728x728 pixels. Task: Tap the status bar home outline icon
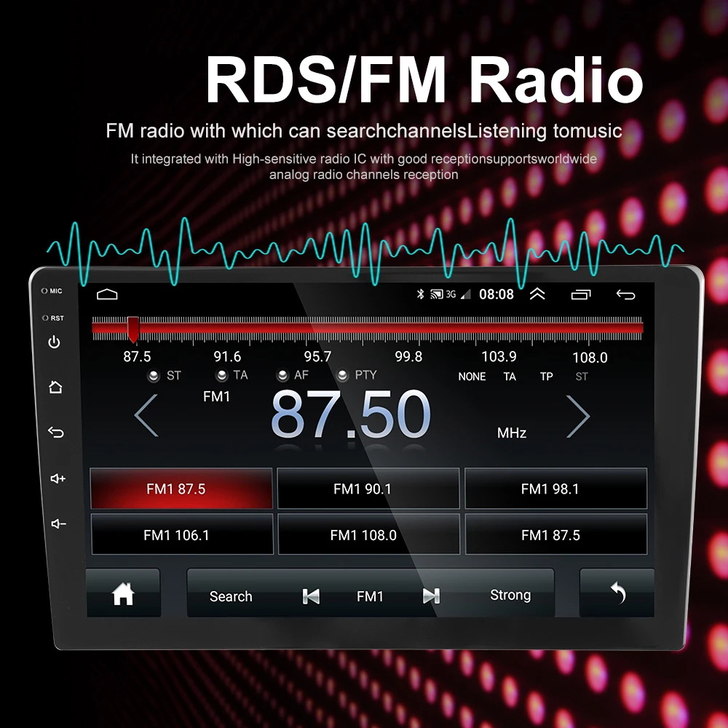click(107, 294)
